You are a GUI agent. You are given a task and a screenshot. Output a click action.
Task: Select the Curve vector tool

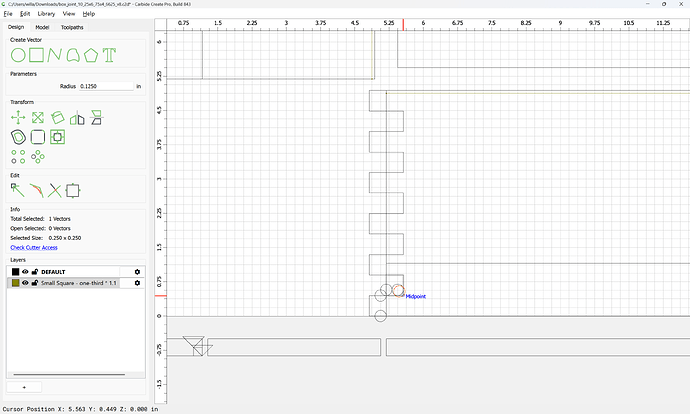click(x=73, y=55)
